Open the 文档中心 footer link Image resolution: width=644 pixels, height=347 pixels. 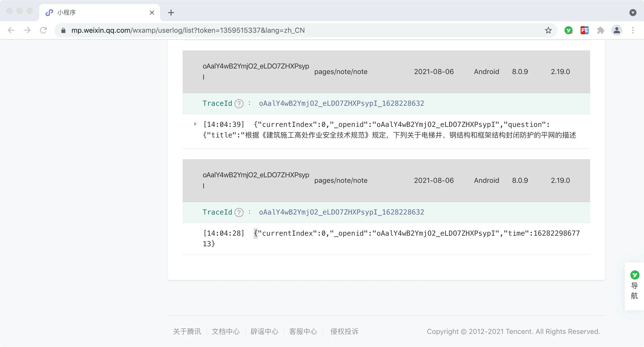(x=226, y=331)
